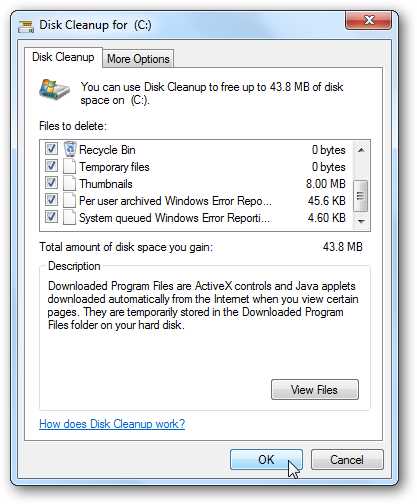Open How does Disk Cleanup work link
Image resolution: width=417 pixels, height=504 pixels.
click(x=112, y=424)
